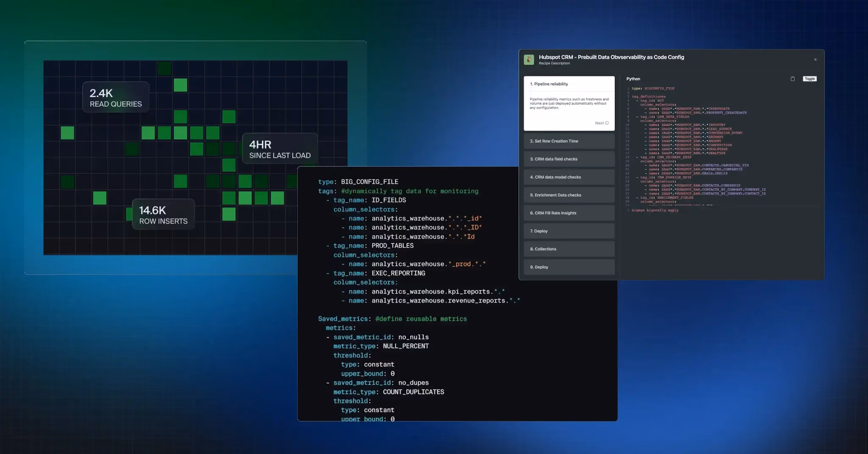The height and width of the screenshot is (454, 868).
Task: Click the 'saved_metric_id: no_dupes' line
Action: click(x=377, y=383)
